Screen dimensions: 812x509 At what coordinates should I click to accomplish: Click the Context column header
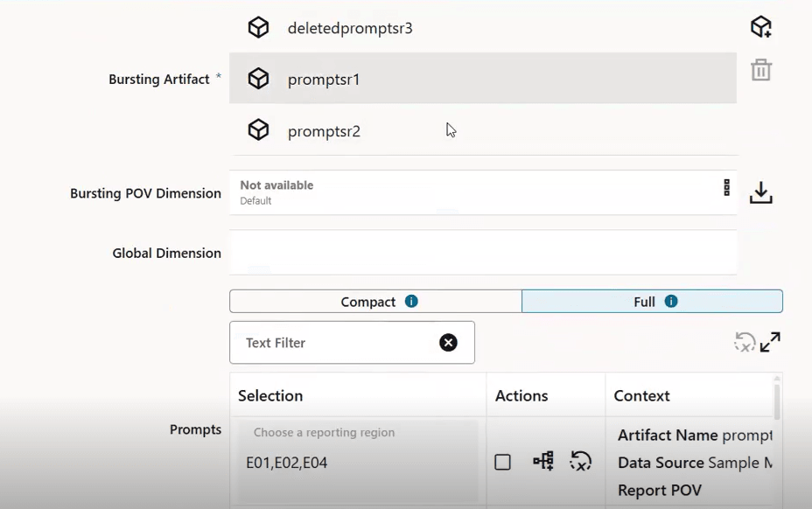point(641,395)
